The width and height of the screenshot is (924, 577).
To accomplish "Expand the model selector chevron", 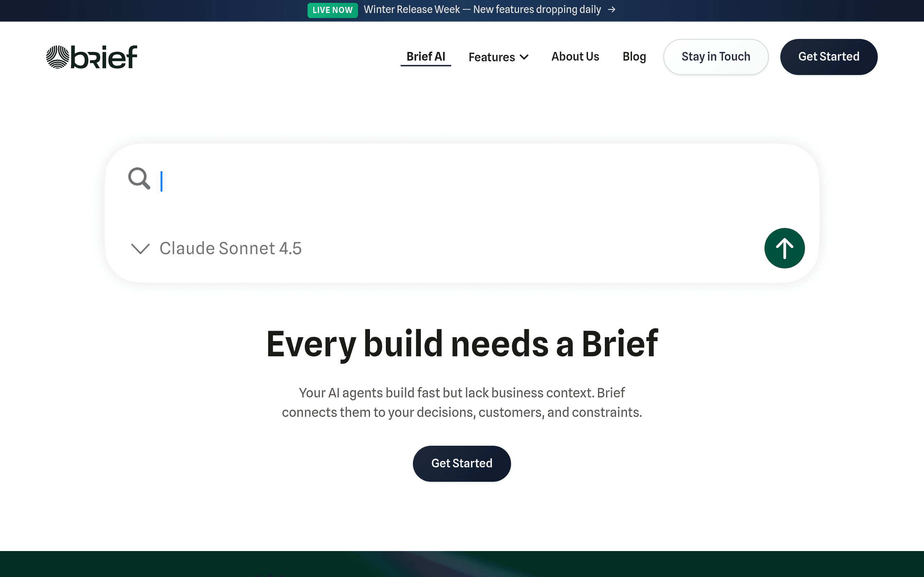I will coord(140,248).
